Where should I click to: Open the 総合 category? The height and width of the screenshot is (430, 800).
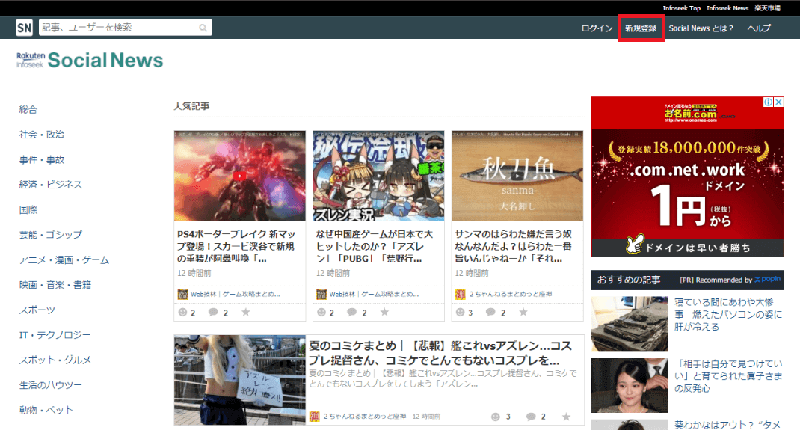point(28,109)
